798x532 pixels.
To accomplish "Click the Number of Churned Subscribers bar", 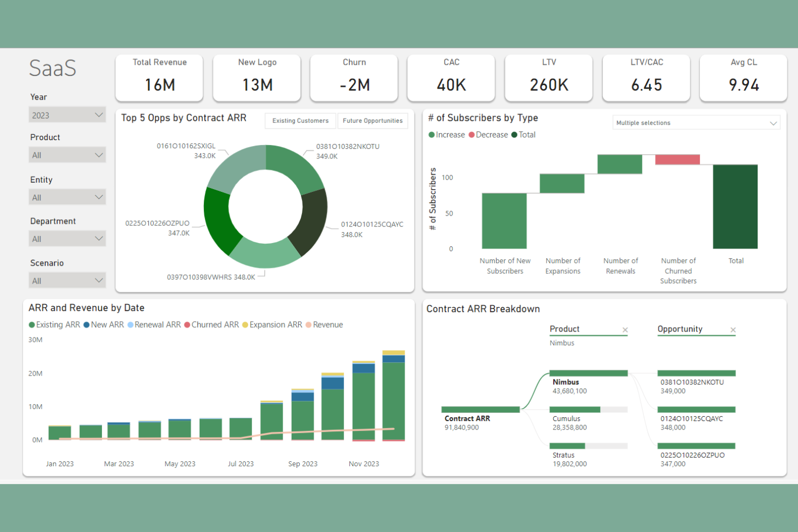I will coord(677,159).
